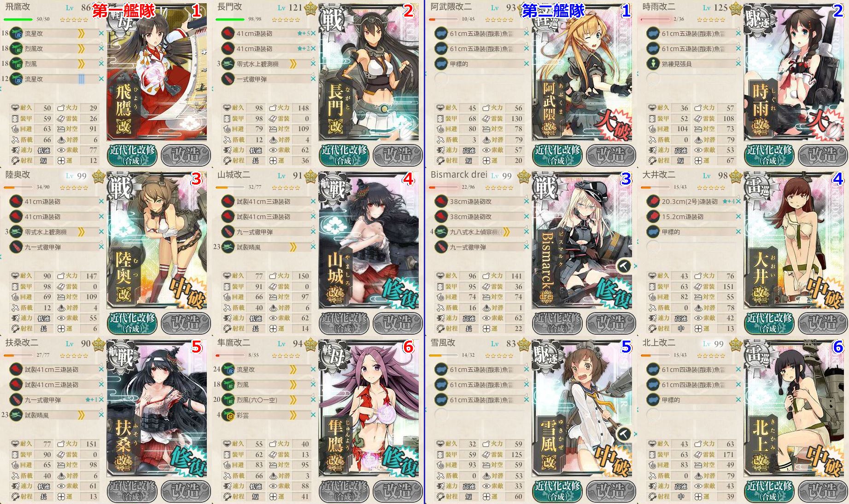The height and width of the screenshot is (504, 849).
Task: Click proficiency chevrons next to 山城改二's 試製晴嵐
Action: click(x=293, y=247)
